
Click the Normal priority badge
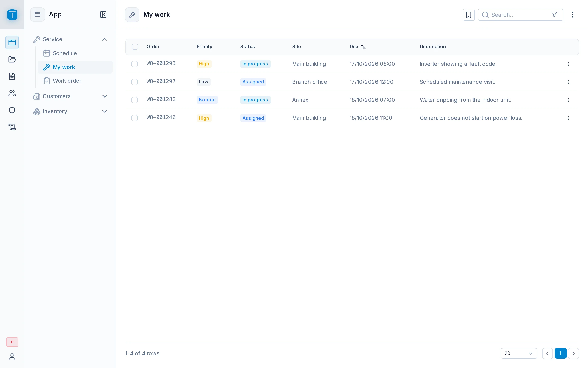point(207,100)
